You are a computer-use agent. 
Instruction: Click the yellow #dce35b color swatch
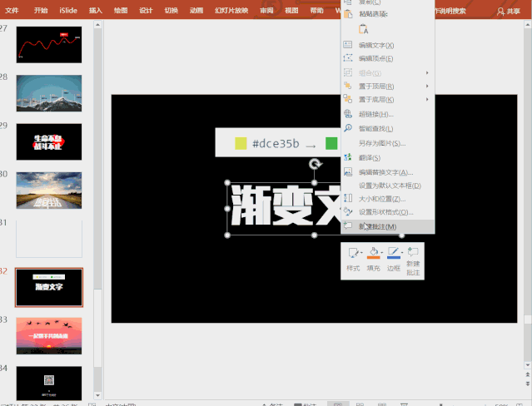pyautogui.click(x=241, y=143)
